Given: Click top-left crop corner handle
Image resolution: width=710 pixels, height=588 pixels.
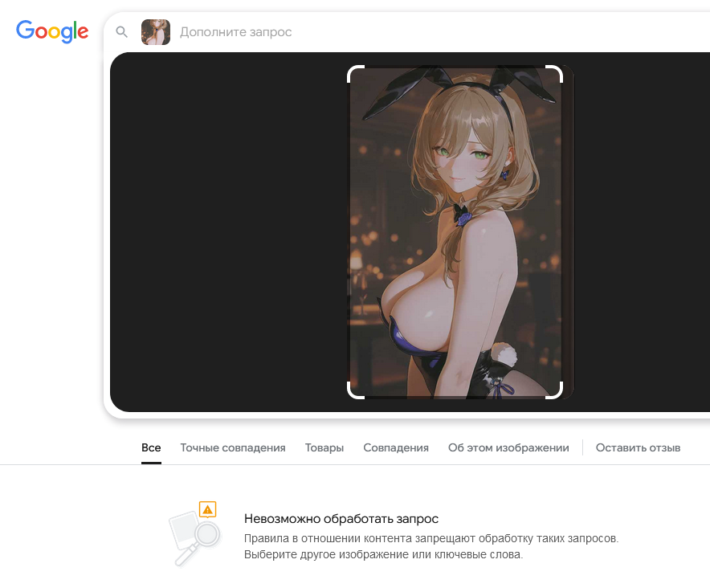Looking at the screenshot, I should (x=355, y=73).
